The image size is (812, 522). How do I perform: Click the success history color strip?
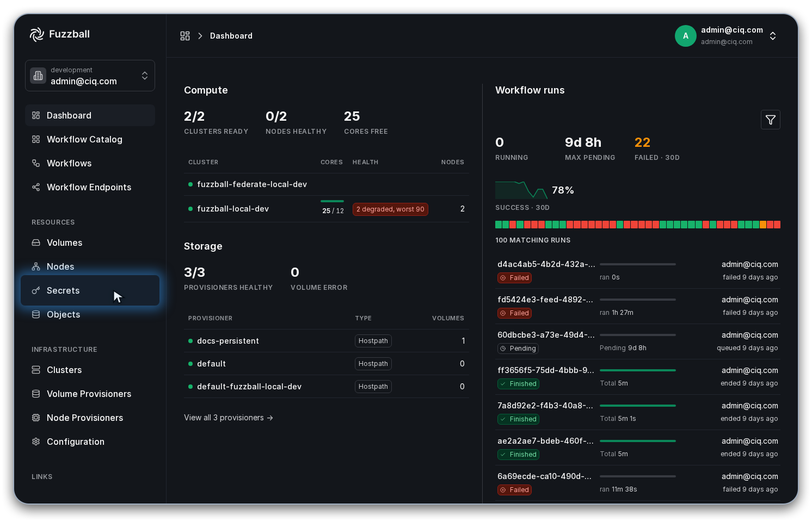click(x=638, y=225)
